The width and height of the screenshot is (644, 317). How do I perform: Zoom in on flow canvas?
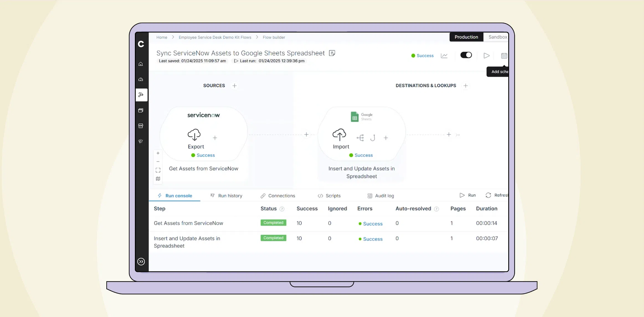tap(158, 153)
